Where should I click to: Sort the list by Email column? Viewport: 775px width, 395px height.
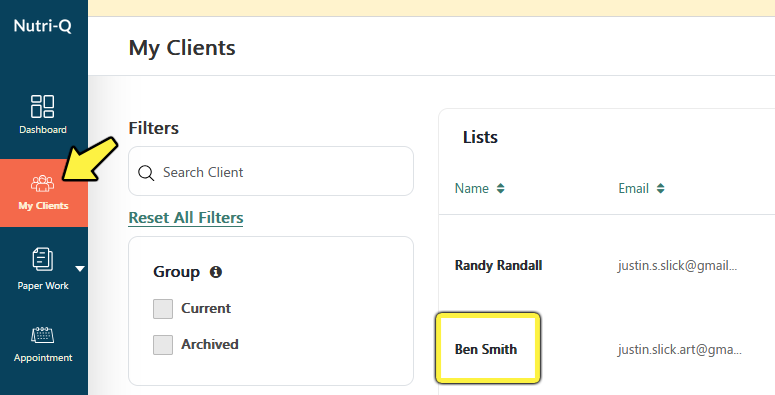[641, 188]
